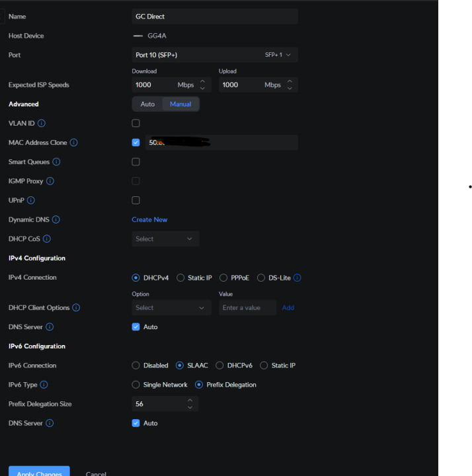Enable the VLAN ID checkbox

pyautogui.click(x=136, y=123)
